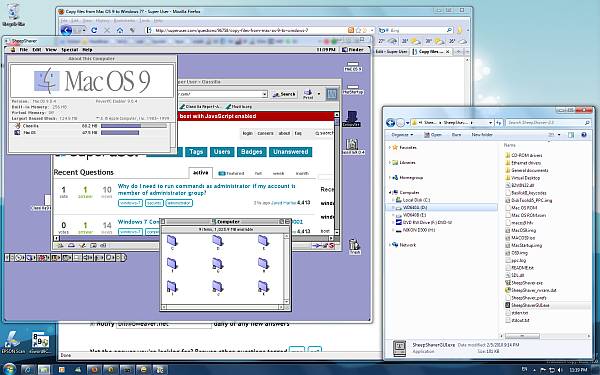The image size is (600, 375).
Task: Expand Homegroup in Explorer navigation pane
Action: point(390,178)
